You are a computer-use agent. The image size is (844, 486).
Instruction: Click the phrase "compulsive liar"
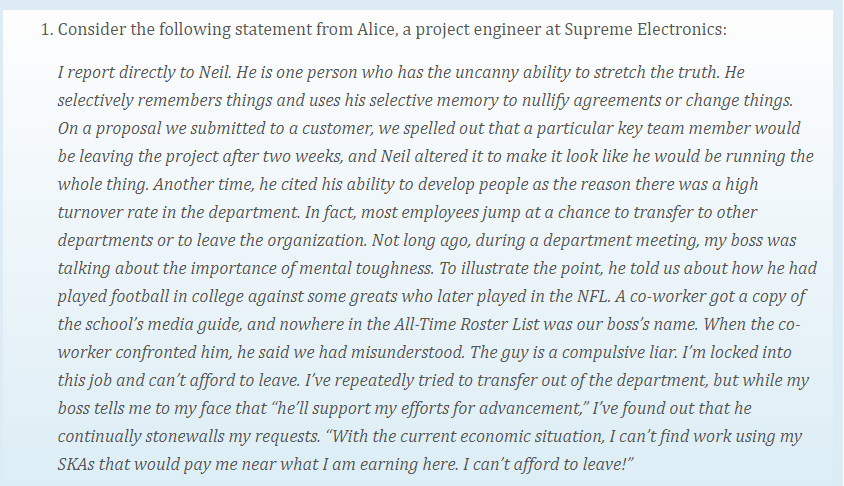pyautogui.click(x=619, y=352)
